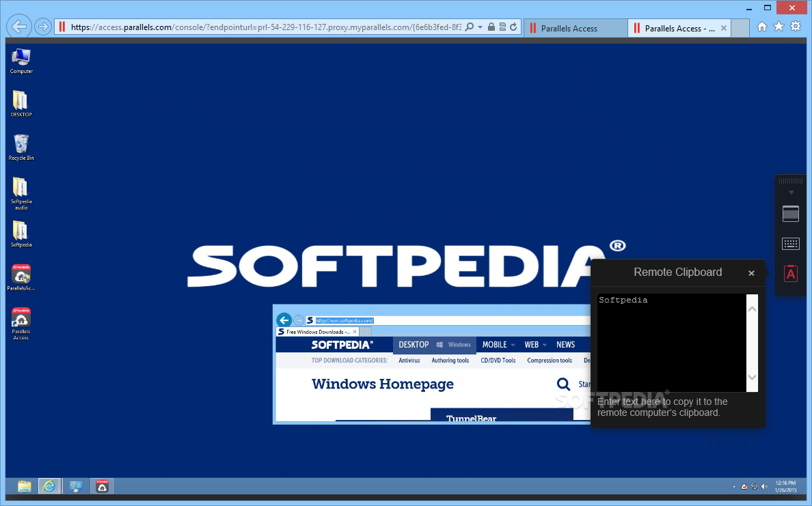
Task: Click the security lock icon in address bar
Action: [x=491, y=27]
